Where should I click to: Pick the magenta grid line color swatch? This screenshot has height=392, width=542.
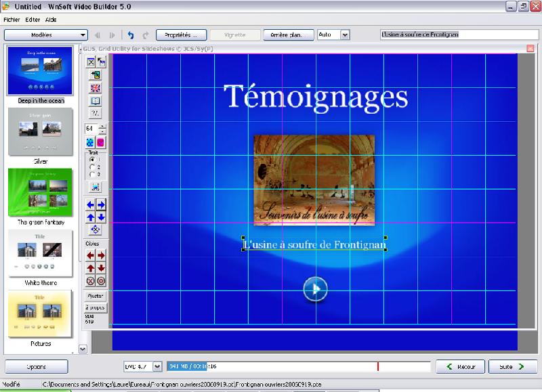[x=100, y=142]
